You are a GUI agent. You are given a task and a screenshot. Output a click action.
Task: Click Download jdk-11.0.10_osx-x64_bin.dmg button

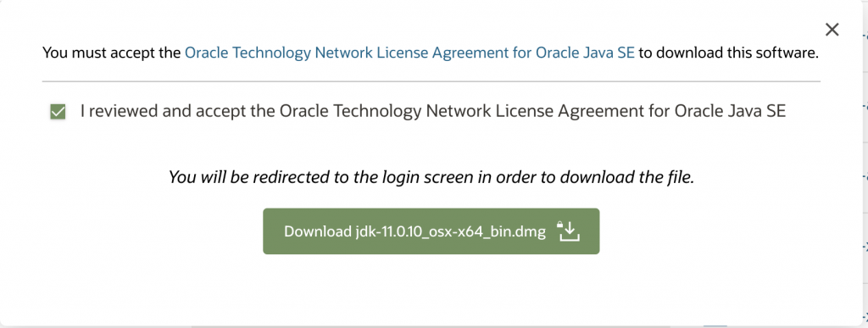(431, 231)
